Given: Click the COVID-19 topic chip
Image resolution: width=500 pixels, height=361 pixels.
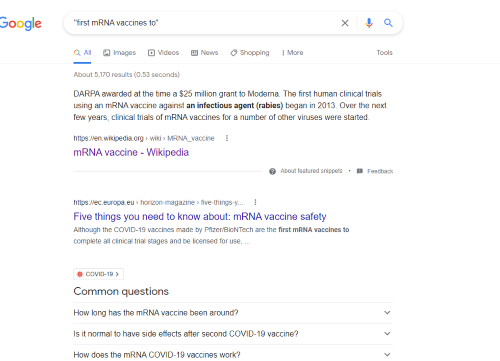Looking at the screenshot, I should click(x=98, y=274).
